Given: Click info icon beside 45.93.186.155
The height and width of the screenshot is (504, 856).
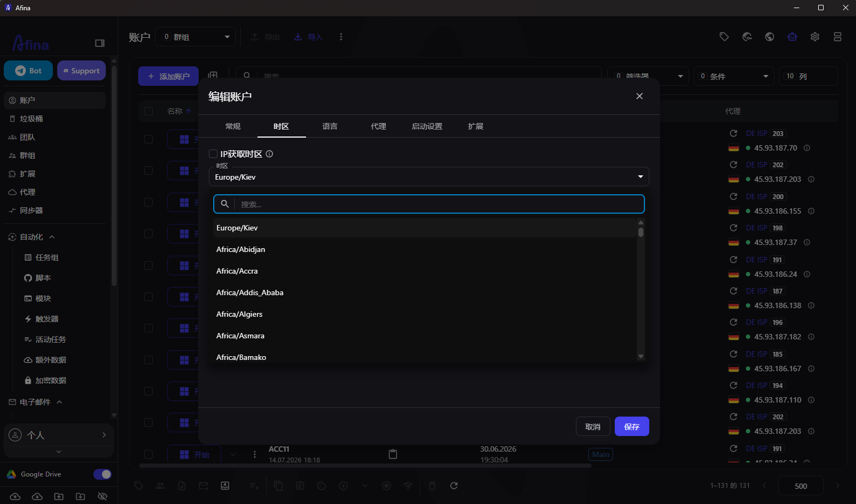Looking at the screenshot, I should [811, 211].
